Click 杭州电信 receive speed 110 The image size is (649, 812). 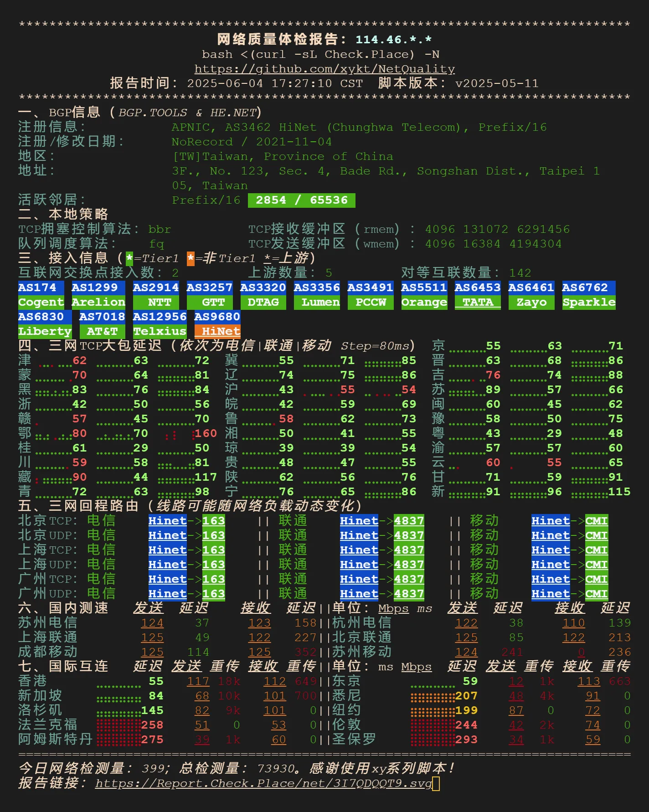coord(574,623)
